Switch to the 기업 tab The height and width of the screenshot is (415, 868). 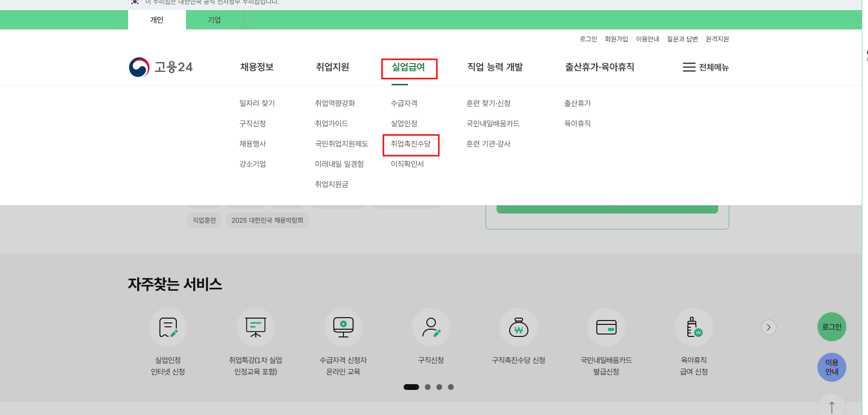[214, 20]
